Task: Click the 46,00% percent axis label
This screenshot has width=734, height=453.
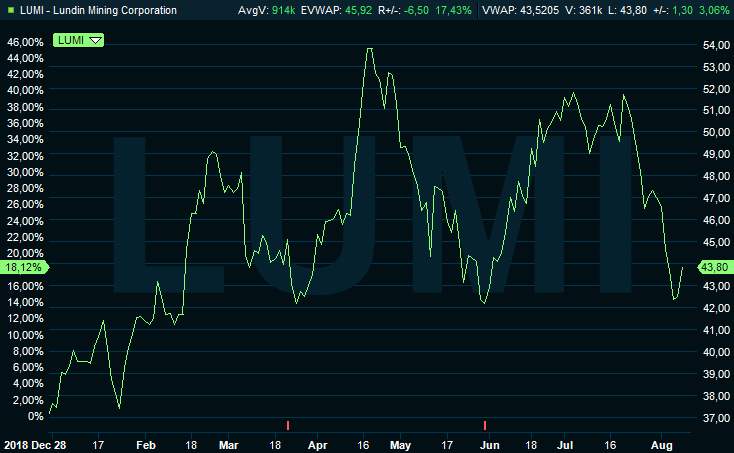Action: (x=25, y=42)
